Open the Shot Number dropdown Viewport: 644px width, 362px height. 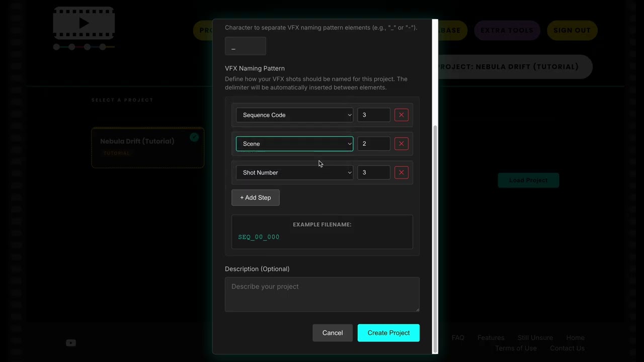(294, 172)
